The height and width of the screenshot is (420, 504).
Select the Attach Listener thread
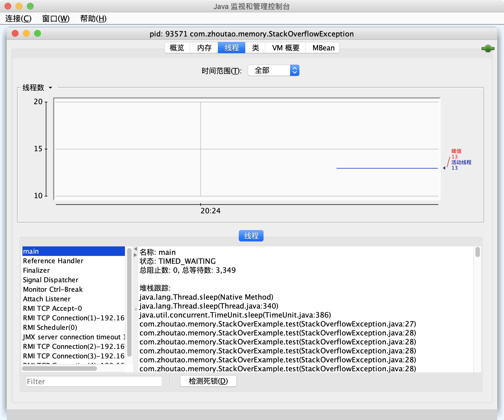click(73, 299)
